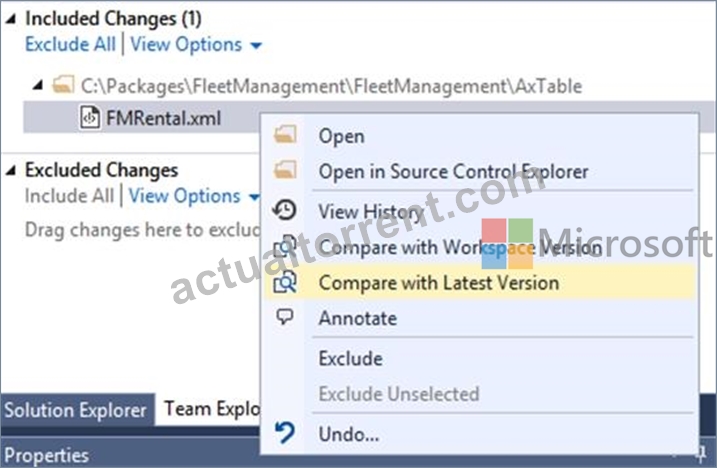Click the FMRental.xml file icon
This screenshot has height=468, width=717.
pyautogui.click(x=90, y=118)
